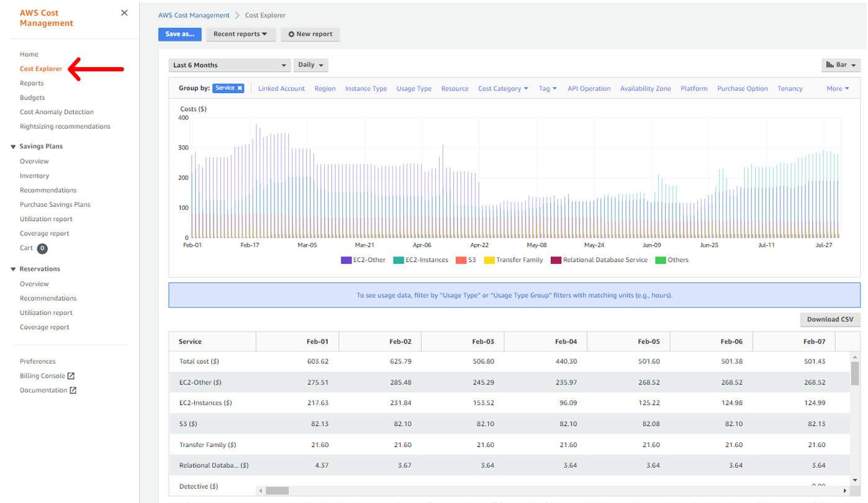The image size is (868, 503).
Task: Click the Relational Database Service legend swatch
Action: click(556, 260)
